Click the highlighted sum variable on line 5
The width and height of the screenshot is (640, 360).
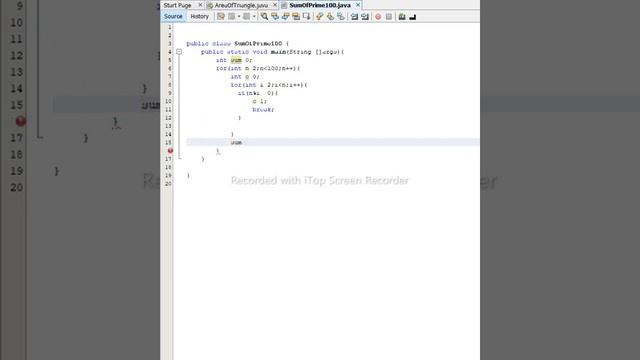(236, 60)
